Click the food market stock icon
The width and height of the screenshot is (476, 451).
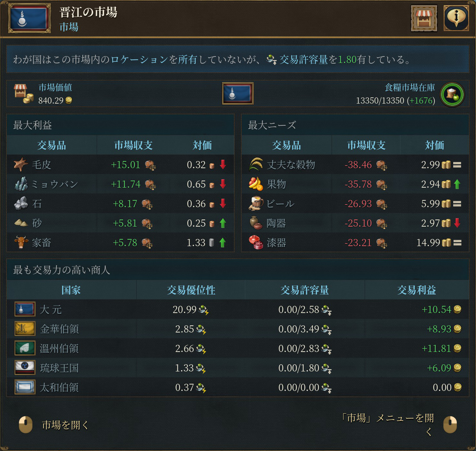pyautogui.click(x=452, y=94)
